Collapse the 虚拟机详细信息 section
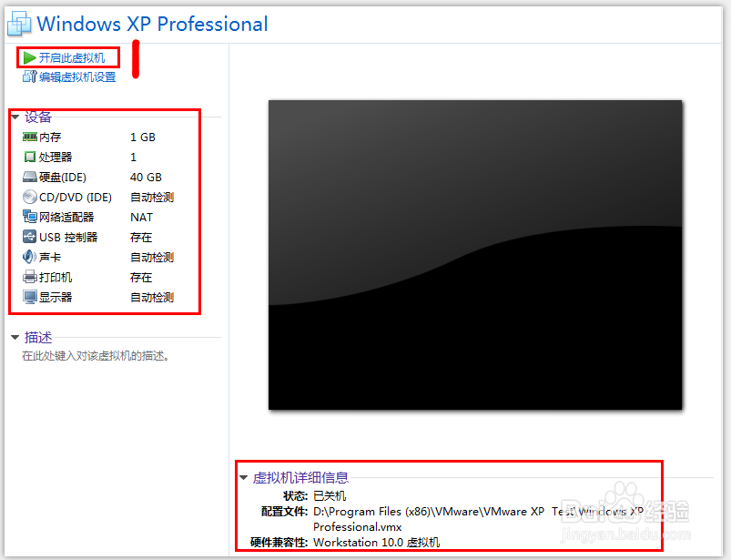Screen dimensions: 731x560 pos(243,477)
